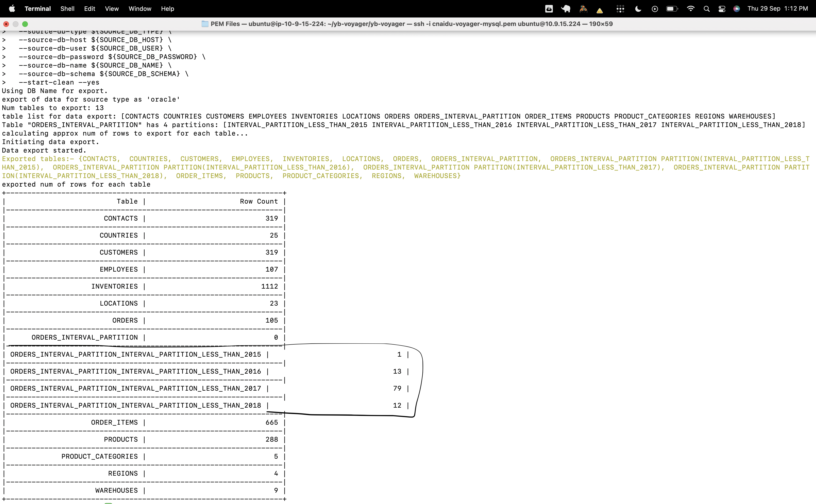Click the PEM Files window title text

coord(412,24)
